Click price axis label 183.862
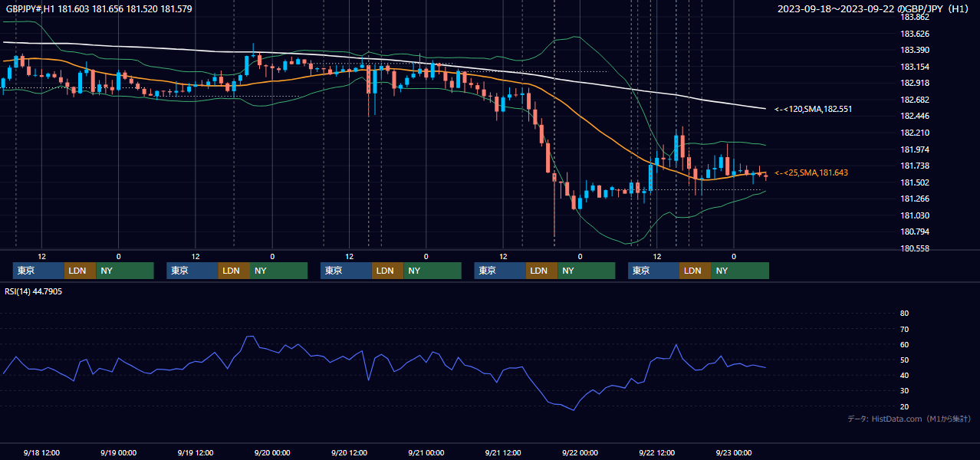This screenshot has width=980, height=460. pyautogui.click(x=915, y=17)
